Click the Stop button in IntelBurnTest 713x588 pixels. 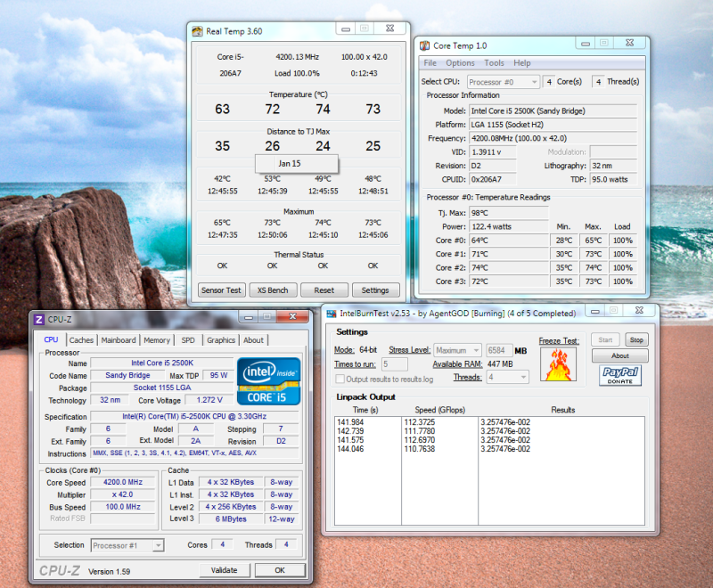point(636,339)
